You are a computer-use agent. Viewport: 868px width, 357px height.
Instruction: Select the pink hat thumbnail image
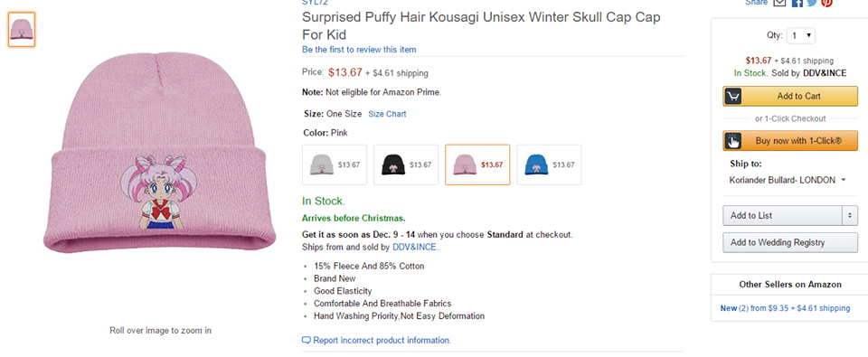[x=22, y=30]
